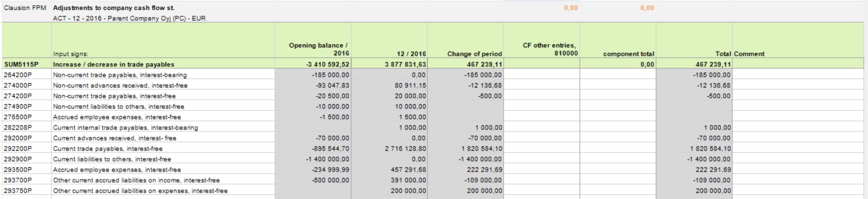Click 'Other current accrued liabilities on expenses'
The width and height of the screenshot is (868, 199).
(140, 191)
